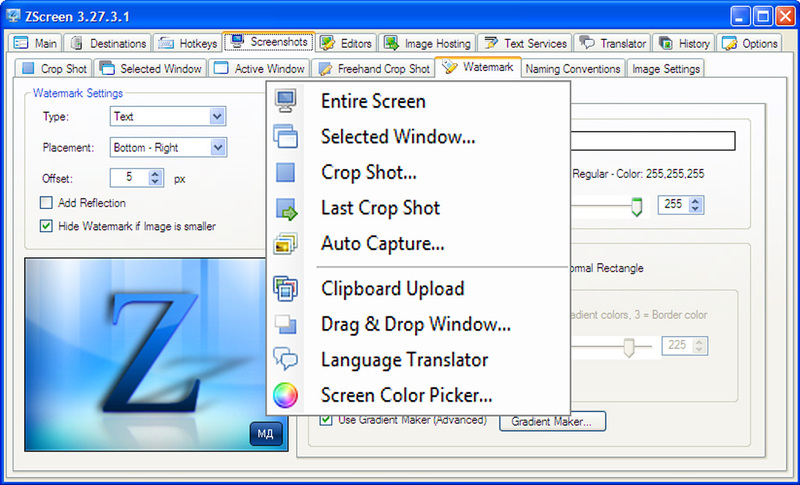Switch to the Editors tab
800x485 pixels.
pos(346,43)
